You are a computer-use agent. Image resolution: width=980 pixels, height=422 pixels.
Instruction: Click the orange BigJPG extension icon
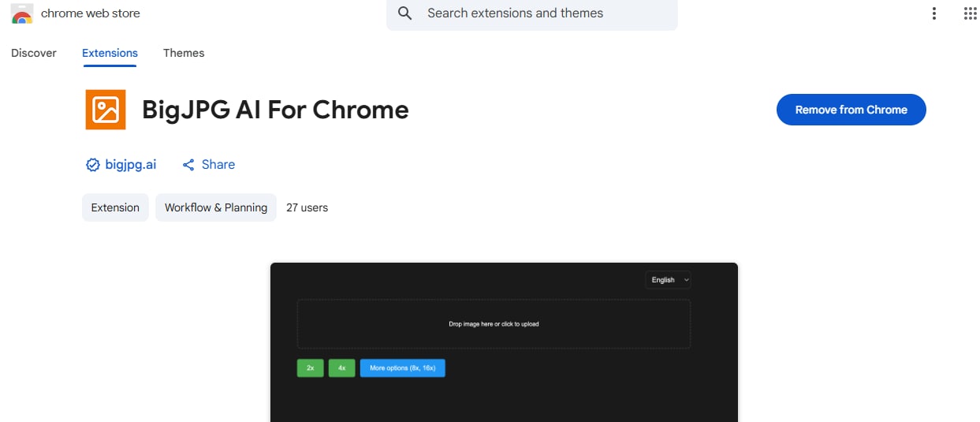tap(106, 109)
